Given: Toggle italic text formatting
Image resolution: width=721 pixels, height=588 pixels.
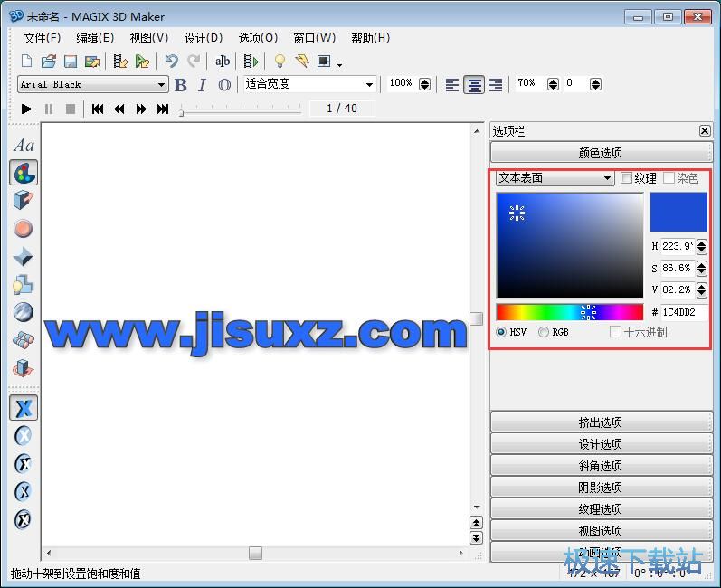Looking at the screenshot, I should (x=202, y=85).
